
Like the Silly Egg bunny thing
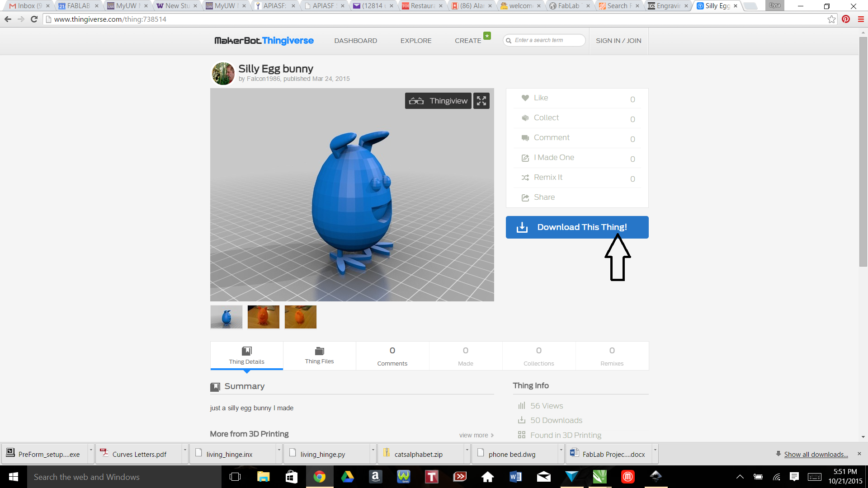point(541,98)
